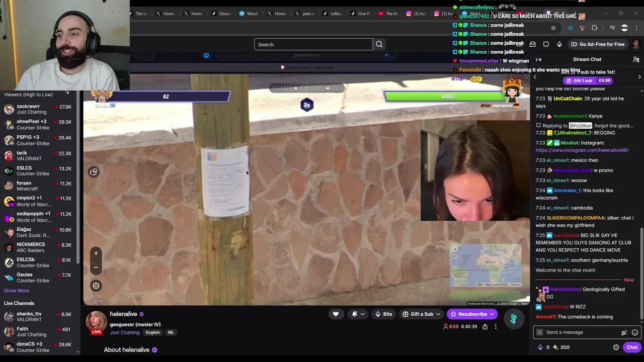
Task: Open the stream's three-dot more menu
Action: 496,327
